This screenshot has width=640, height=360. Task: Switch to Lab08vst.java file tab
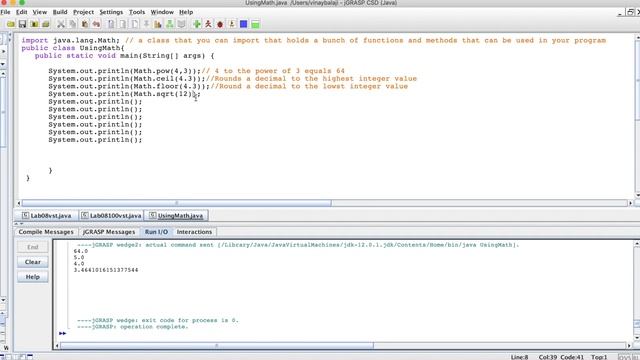click(x=47, y=216)
